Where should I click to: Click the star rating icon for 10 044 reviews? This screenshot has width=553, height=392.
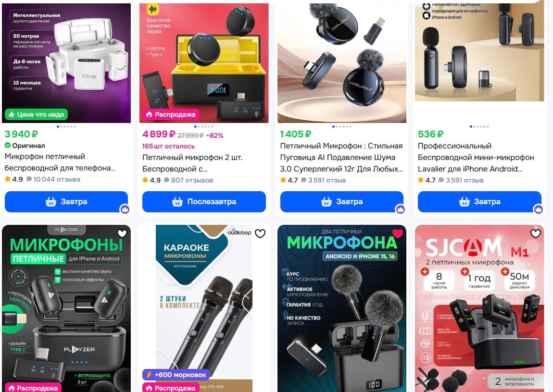tap(8, 179)
